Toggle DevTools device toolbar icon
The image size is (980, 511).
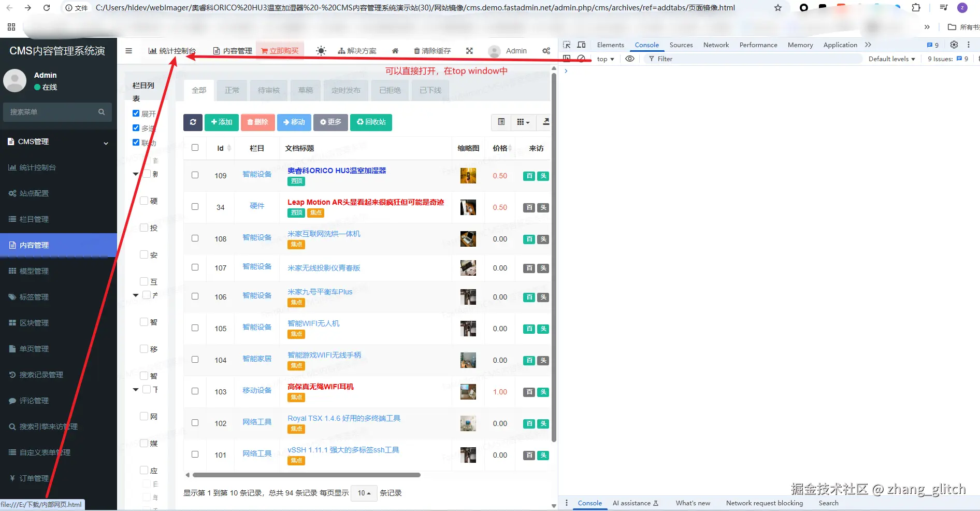(x=581, y=45)
